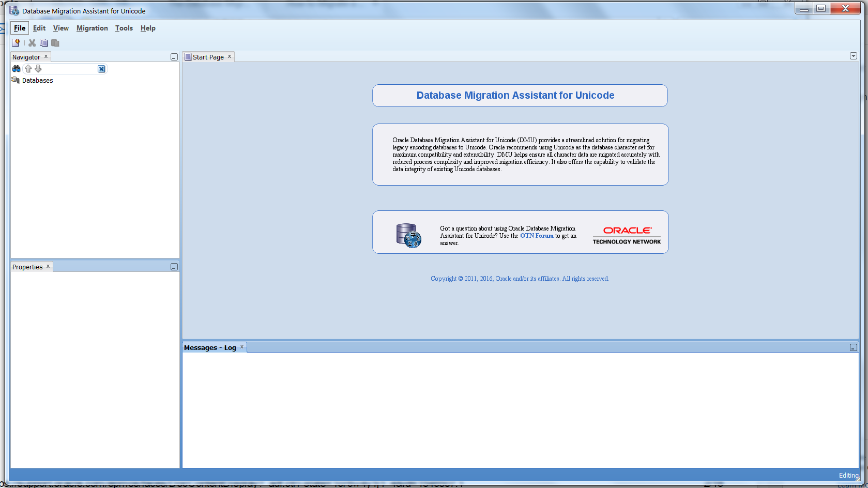Screen dimensions: 868x488
Task: Open the Tools menu
Action: point(124,28)
